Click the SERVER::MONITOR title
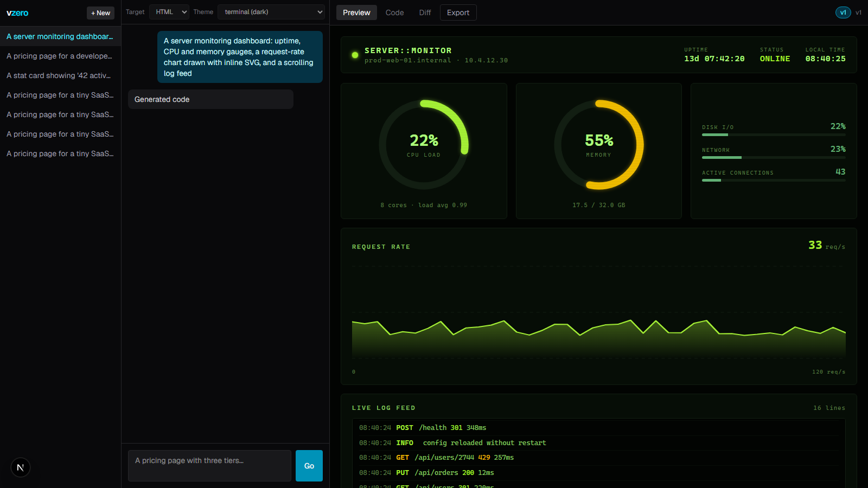 [x=408, y=50]
